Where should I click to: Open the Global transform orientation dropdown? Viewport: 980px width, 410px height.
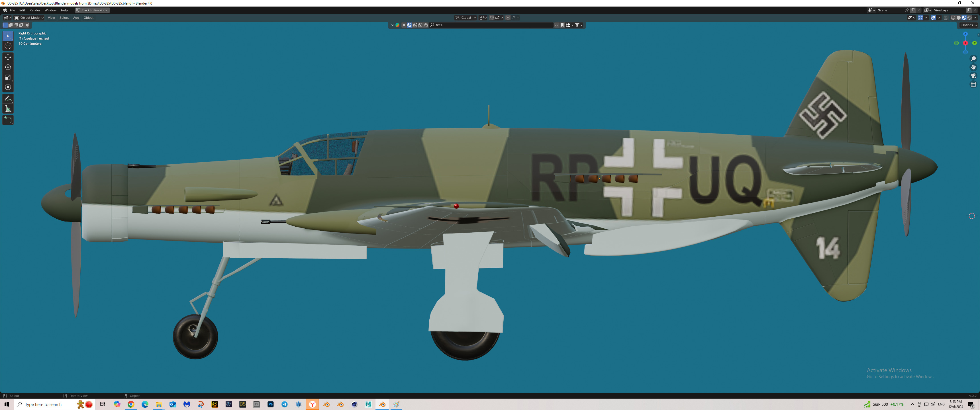click(x=466, y=18)
